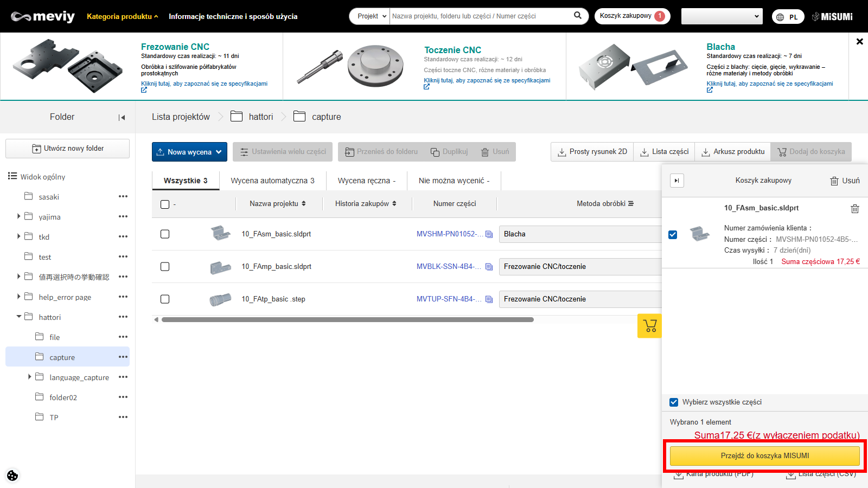Copy part number MVBLK-SSN-4B4

pos(489,267)
